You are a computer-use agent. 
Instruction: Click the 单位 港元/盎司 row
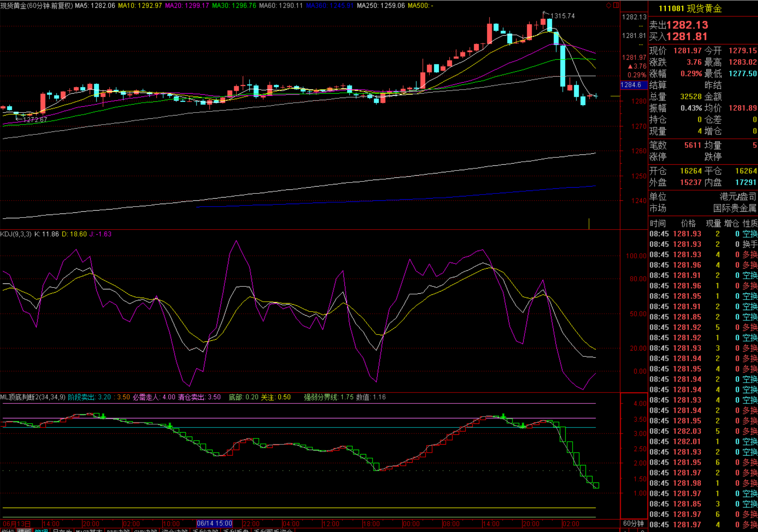(x=703, y=197)
